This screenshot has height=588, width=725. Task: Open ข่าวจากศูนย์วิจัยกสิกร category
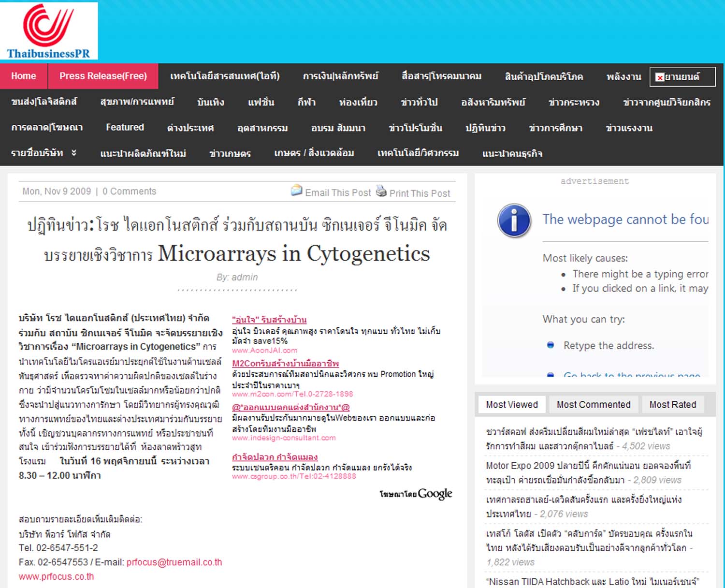667,103
